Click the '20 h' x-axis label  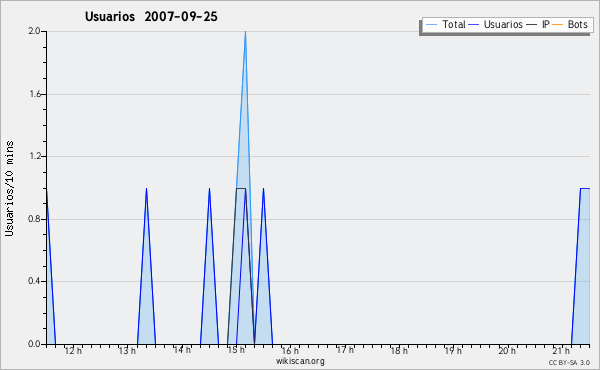pyautogui.click(x=507, y=350)
